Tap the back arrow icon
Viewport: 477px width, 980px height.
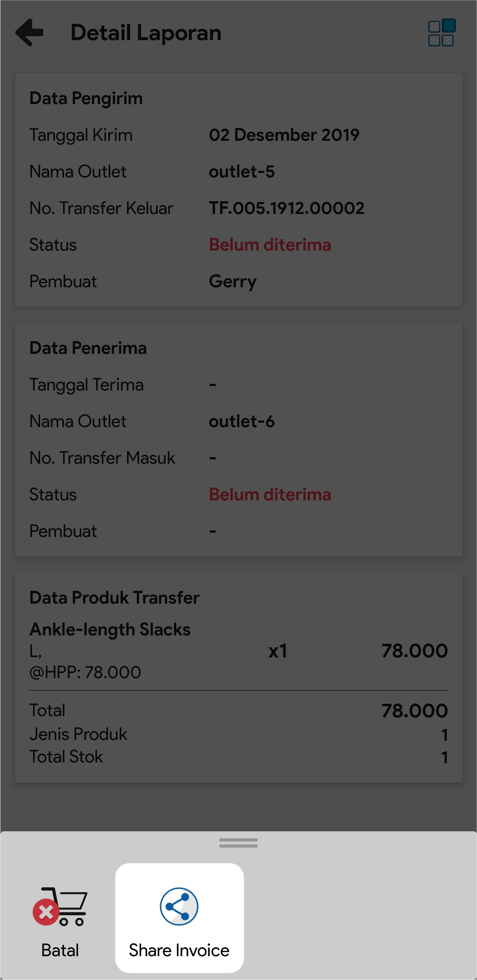pyautogui.click(x=30, y=32)
